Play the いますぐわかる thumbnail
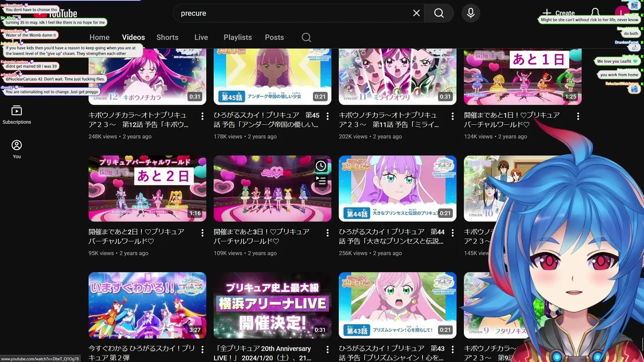The height and width of the screenshot is (362, 644). point(147,305)
